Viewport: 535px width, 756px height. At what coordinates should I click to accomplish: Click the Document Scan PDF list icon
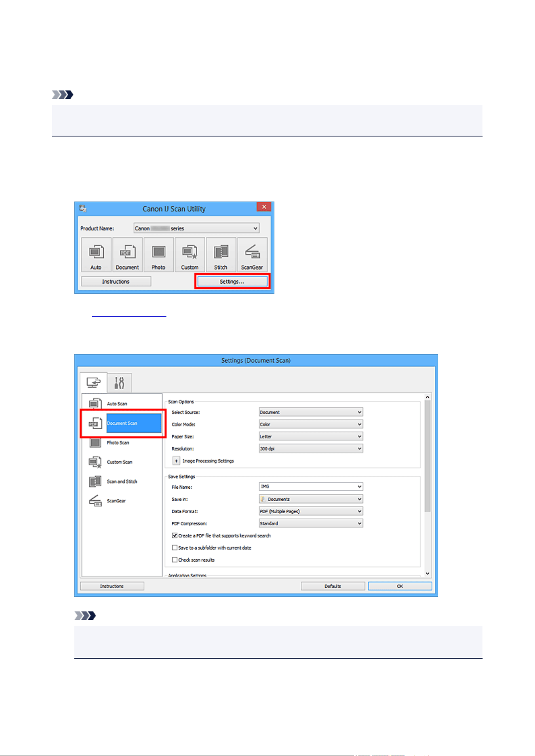[95, 423]
